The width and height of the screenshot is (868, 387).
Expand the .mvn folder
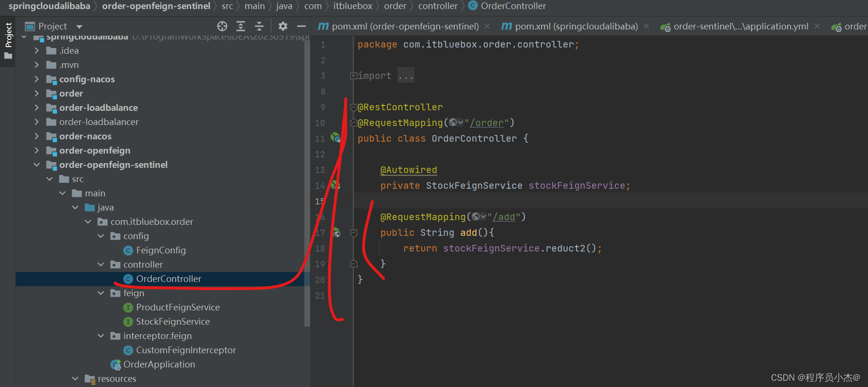point(37,65)
